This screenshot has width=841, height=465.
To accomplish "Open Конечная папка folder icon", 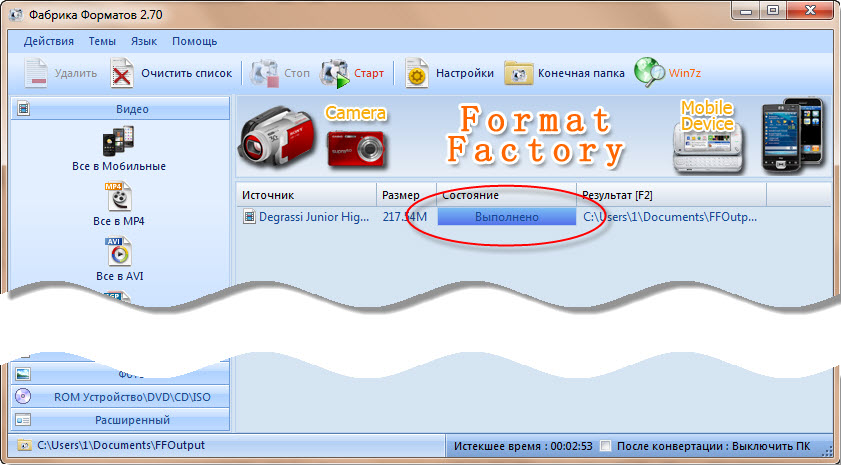I will tap(518, 73).
